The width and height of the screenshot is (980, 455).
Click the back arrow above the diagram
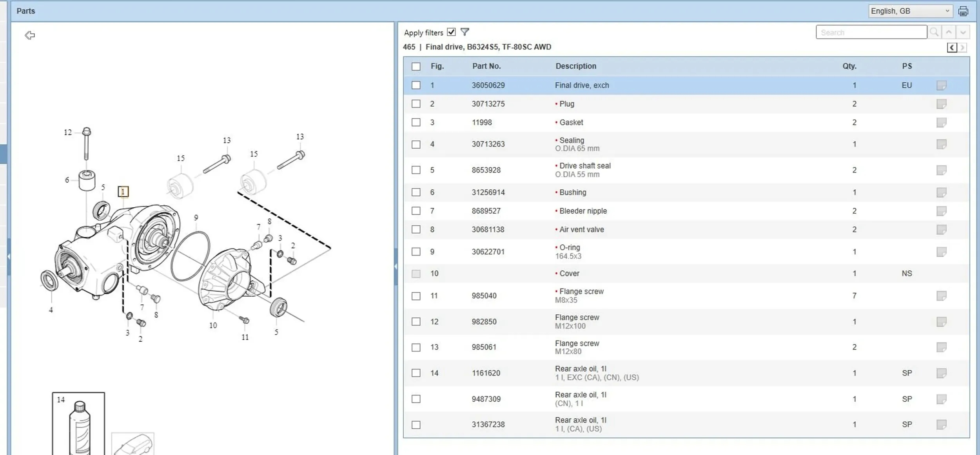[x=30, y=35]
